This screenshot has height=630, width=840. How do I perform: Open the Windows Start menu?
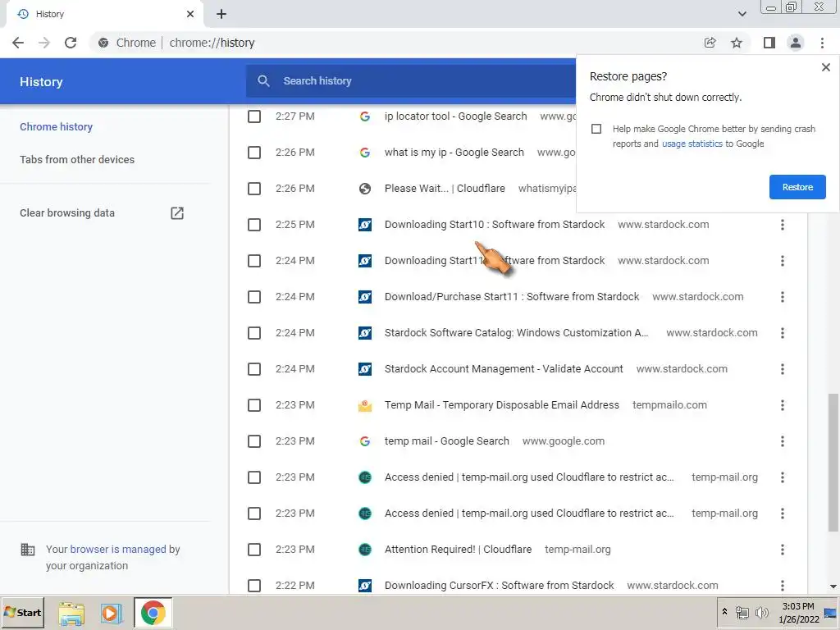tap(22, 612)
